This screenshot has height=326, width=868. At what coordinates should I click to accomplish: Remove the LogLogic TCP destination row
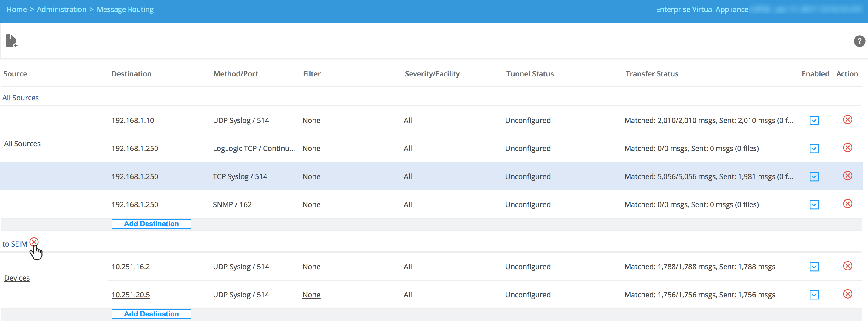[847, 148]
